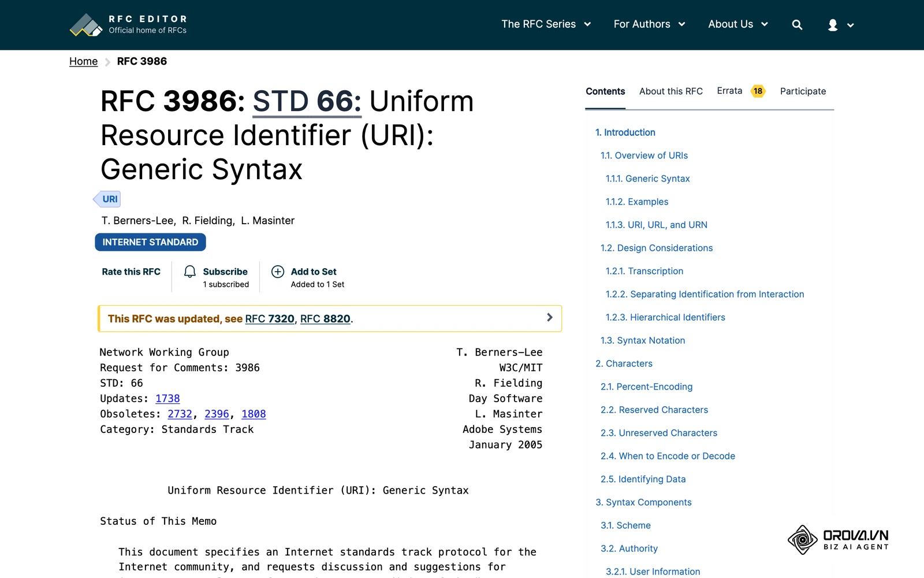Click the INTERNET STANDARD status badge
Viewport: 924px width, 578px height.
pos(150,242)
